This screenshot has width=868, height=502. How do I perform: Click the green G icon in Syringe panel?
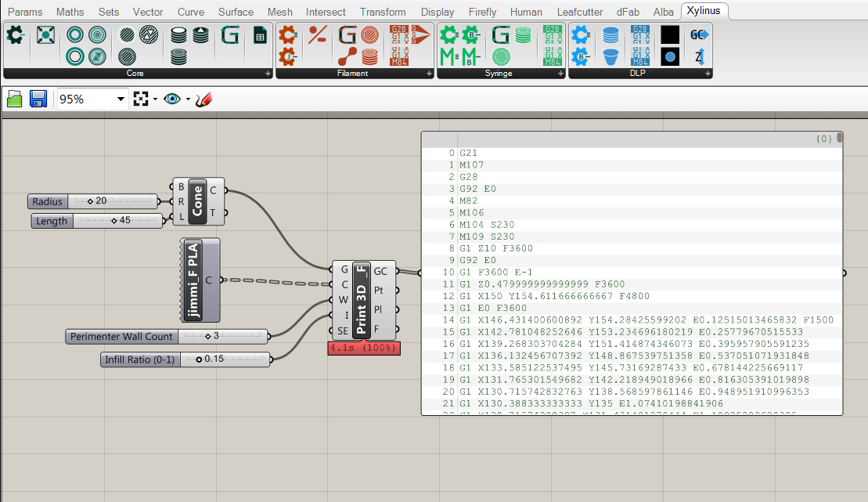tap(500, 35)
